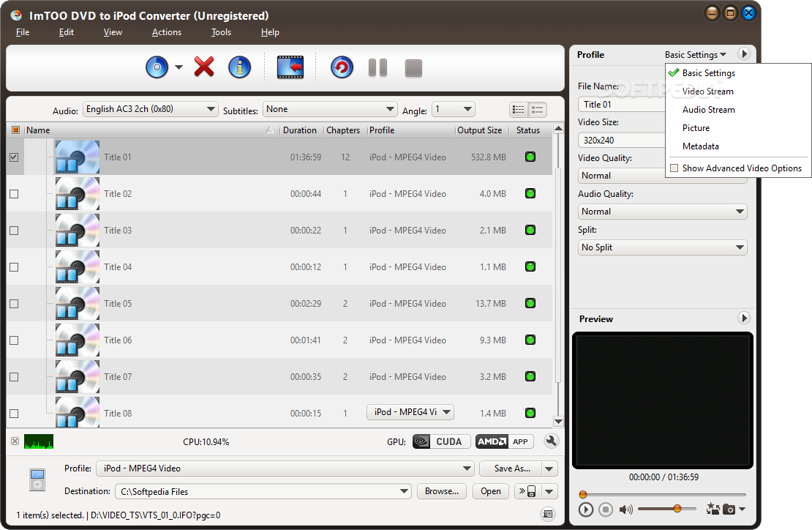Open the Tools menu

click(x=221, y=32)
